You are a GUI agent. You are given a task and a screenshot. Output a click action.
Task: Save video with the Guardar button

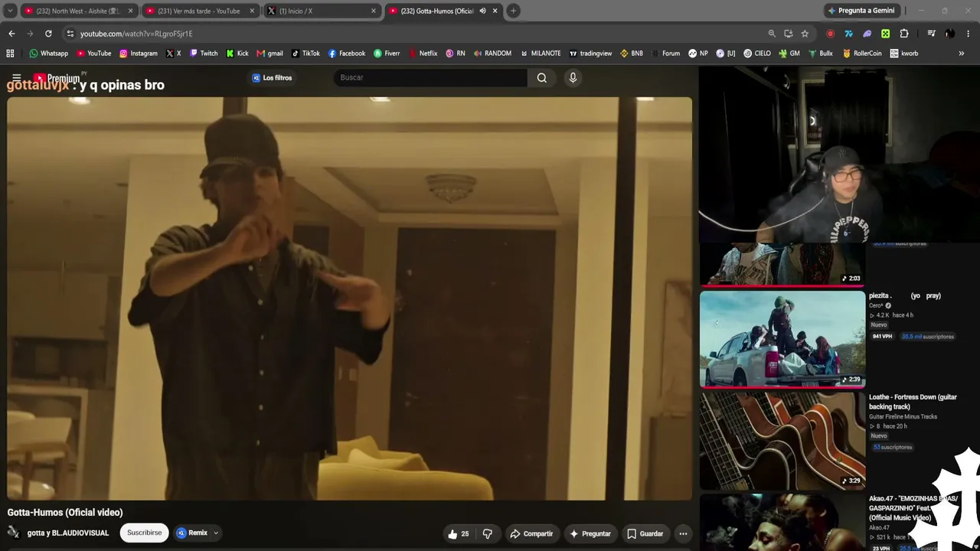645,533
